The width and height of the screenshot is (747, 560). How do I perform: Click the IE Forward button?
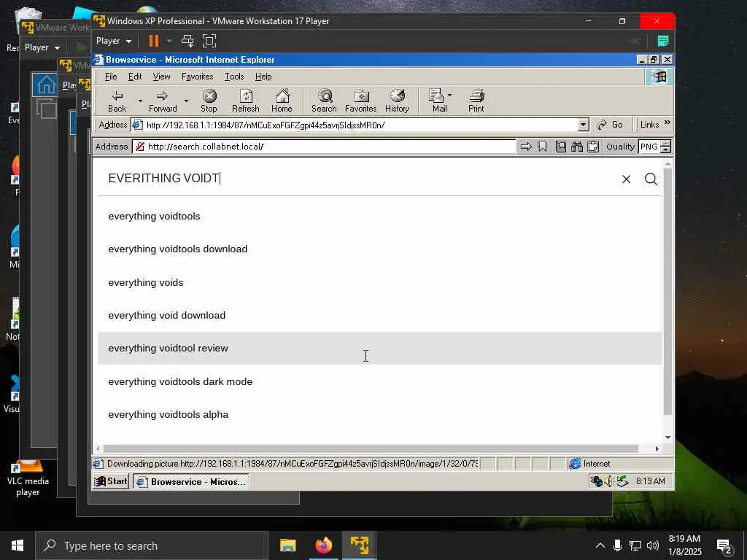163,101
